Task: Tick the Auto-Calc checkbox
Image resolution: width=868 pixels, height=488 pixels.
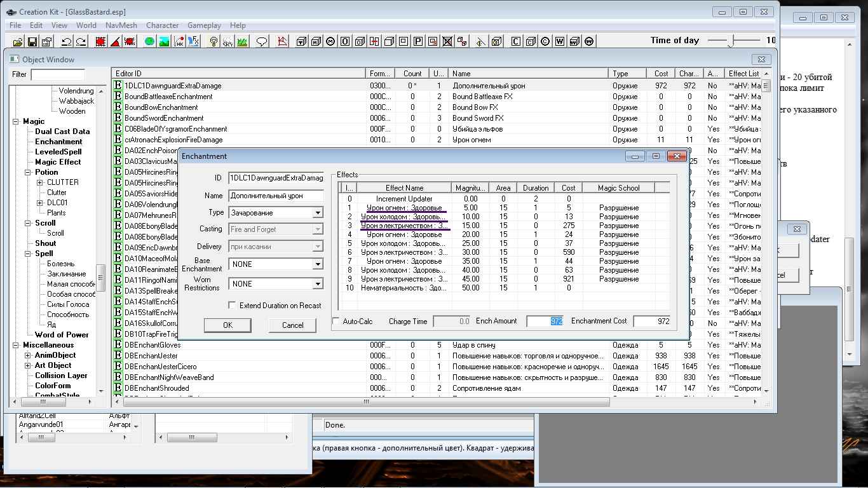Action: click(x=336, y=322)
